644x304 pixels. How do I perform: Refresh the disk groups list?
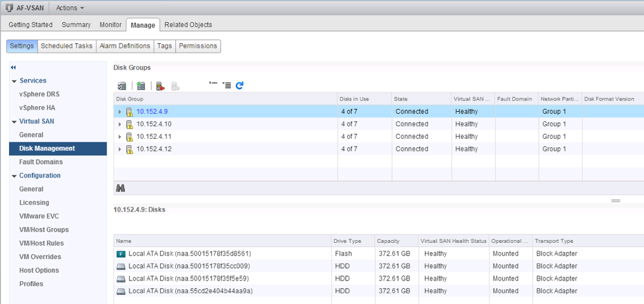click(x=240, y=85)
